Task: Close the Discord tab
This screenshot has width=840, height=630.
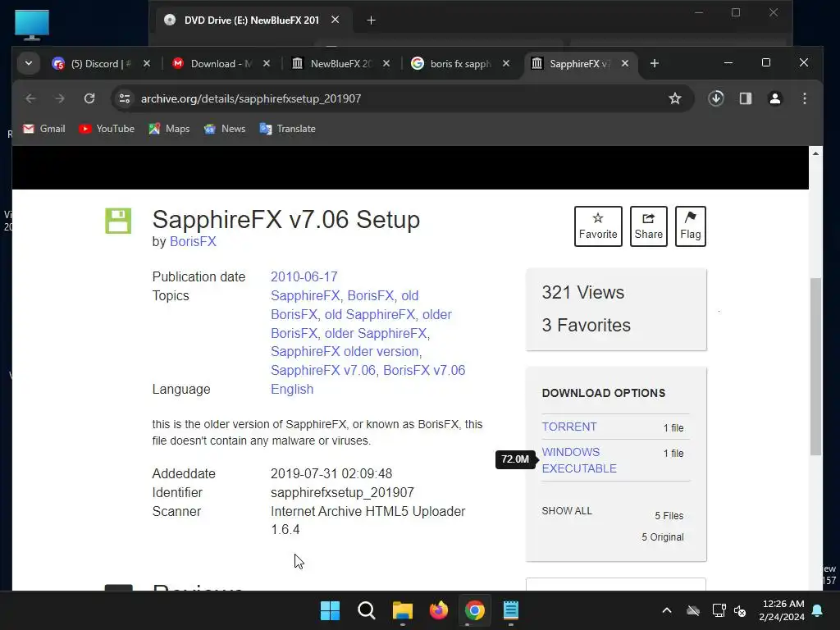Action: 147,64
